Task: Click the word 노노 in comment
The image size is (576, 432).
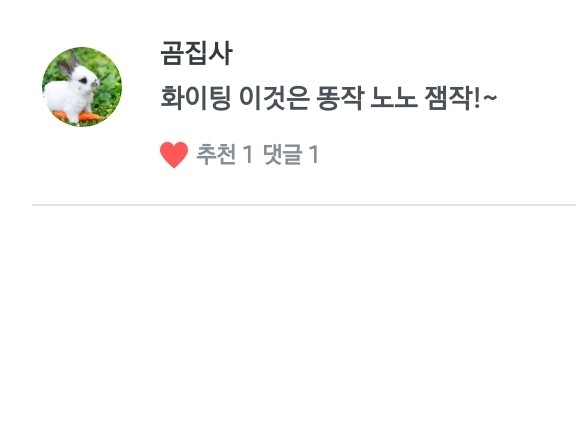Action: pyautogui.click(x=394, y=98)
